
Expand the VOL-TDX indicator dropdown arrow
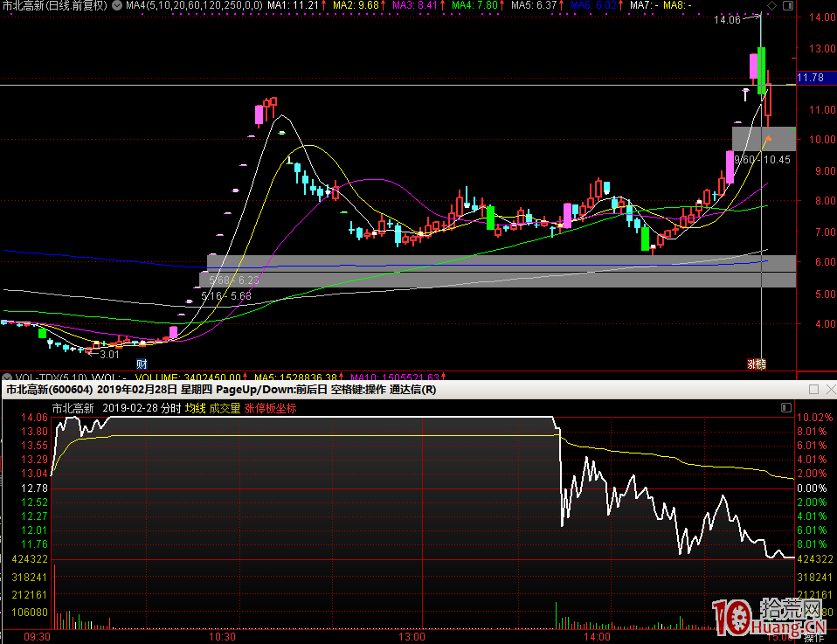pos(7,377)
